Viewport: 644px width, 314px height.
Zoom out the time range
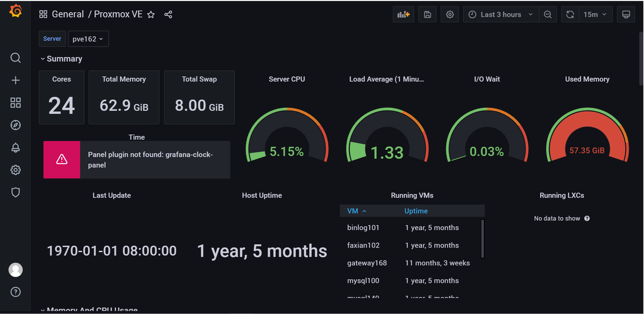pos(548,14)
